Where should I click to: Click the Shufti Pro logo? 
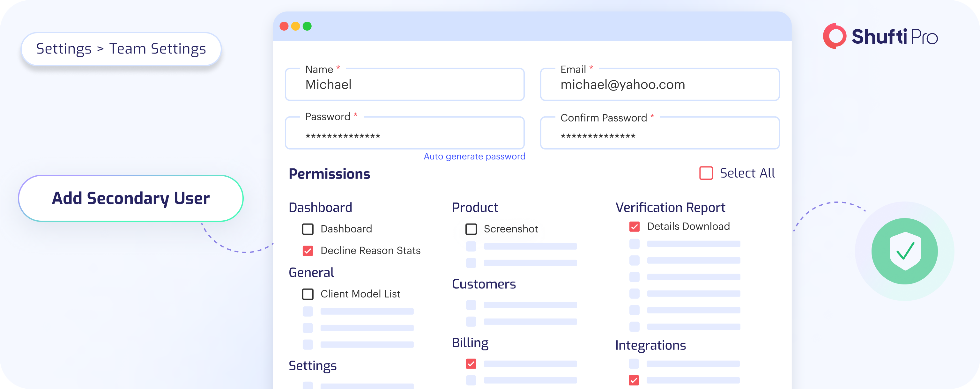tap(880, 36)
